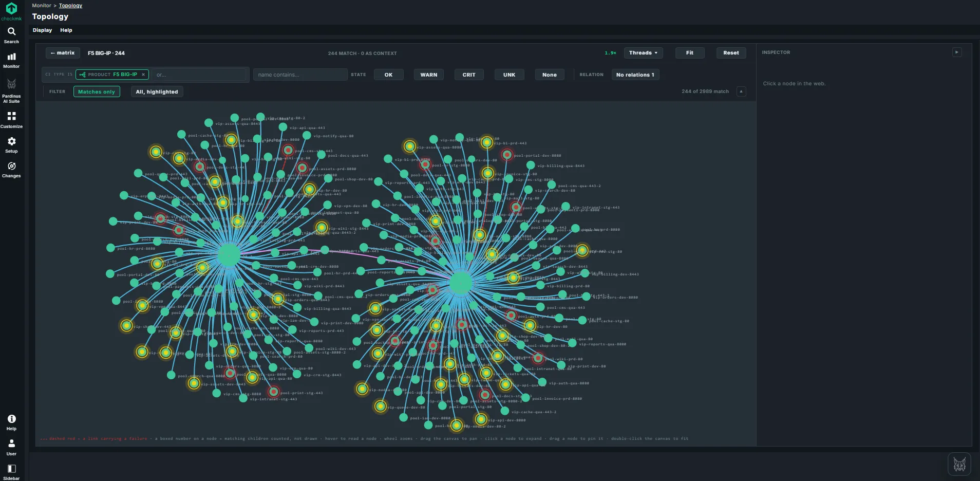Select the vip-wiki-prd-8443 node
Image resolution: width=980 pixels, height=481 pixels.
coord(297,285)
